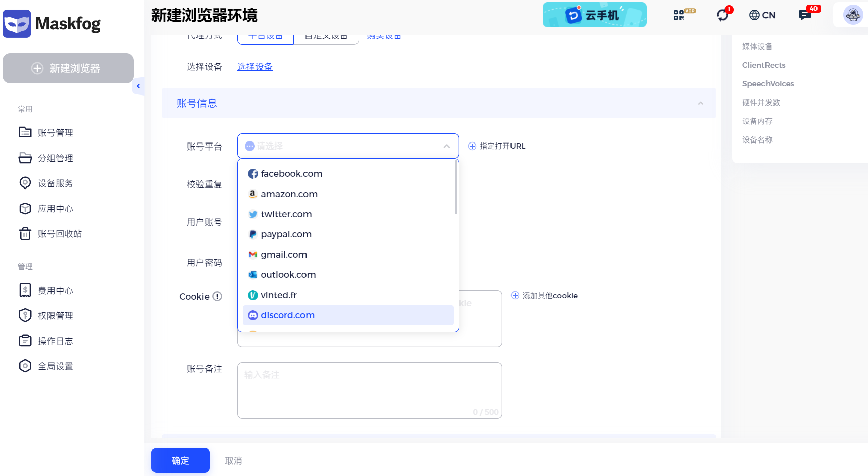
Task: Jump to SpeechVoices in the right nav
Action: tap(768, 84)
